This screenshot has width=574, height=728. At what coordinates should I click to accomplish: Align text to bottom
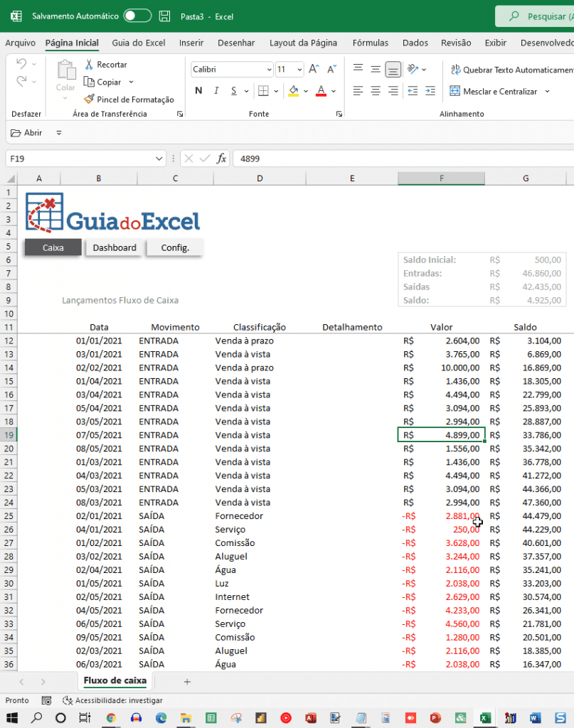[x=393, y=69]
